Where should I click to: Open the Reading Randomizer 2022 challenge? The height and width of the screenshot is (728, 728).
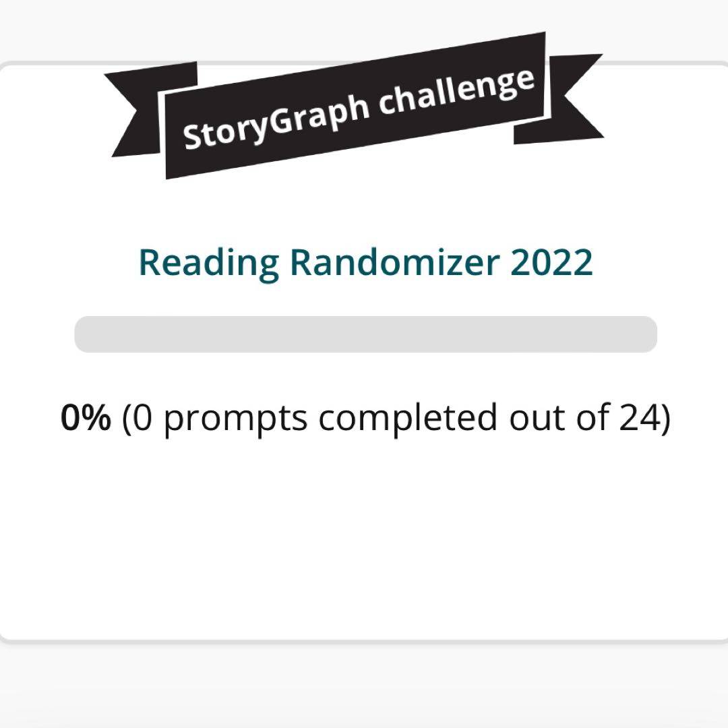click(x=365, y=263)
